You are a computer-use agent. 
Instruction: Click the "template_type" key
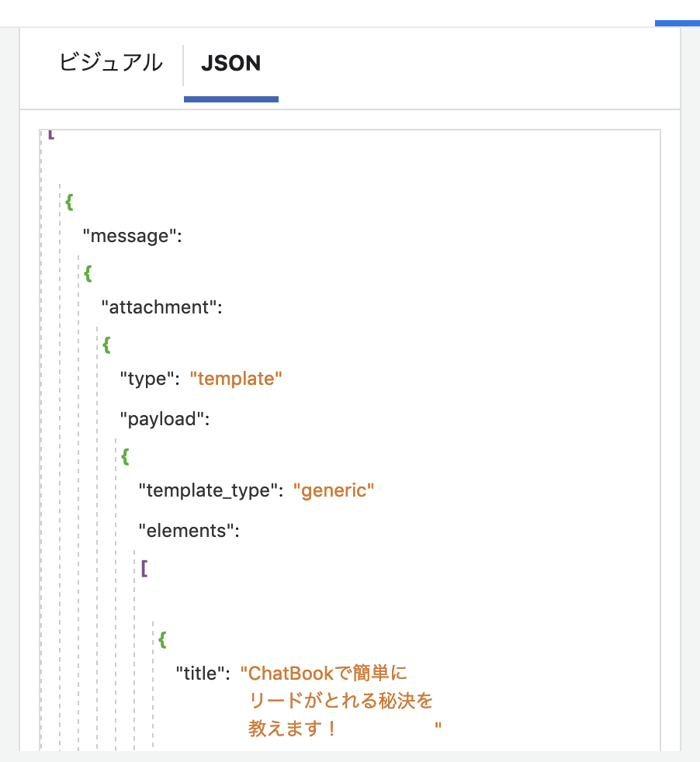tap(211, 491)
